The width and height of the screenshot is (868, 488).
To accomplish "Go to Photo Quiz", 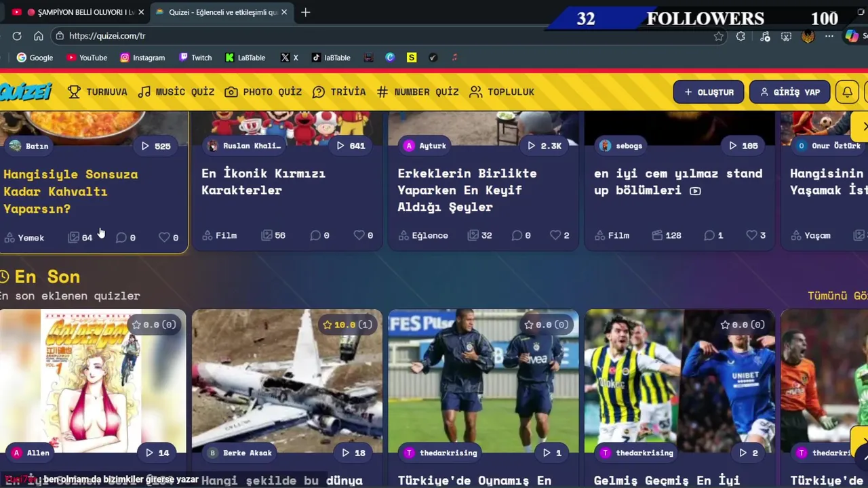I will coord(263,91).
